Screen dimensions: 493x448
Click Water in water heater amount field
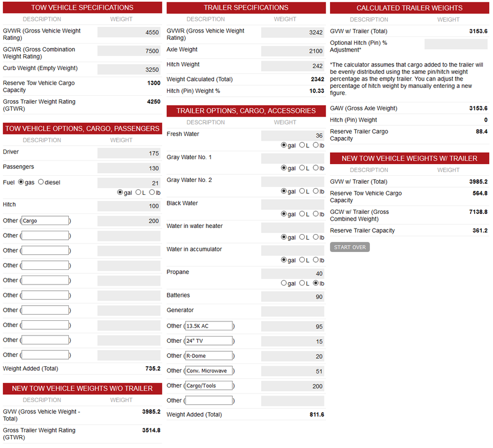(292, 228)
